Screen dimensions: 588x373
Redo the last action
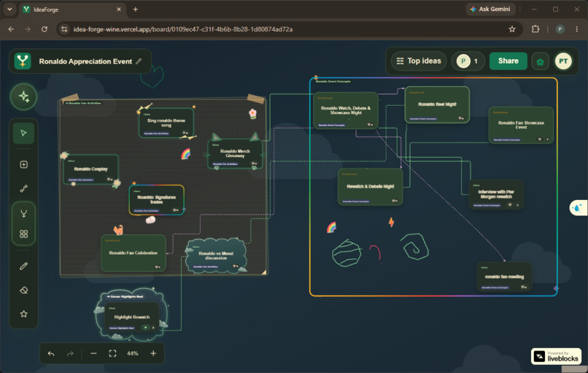[x=70, y=353]
